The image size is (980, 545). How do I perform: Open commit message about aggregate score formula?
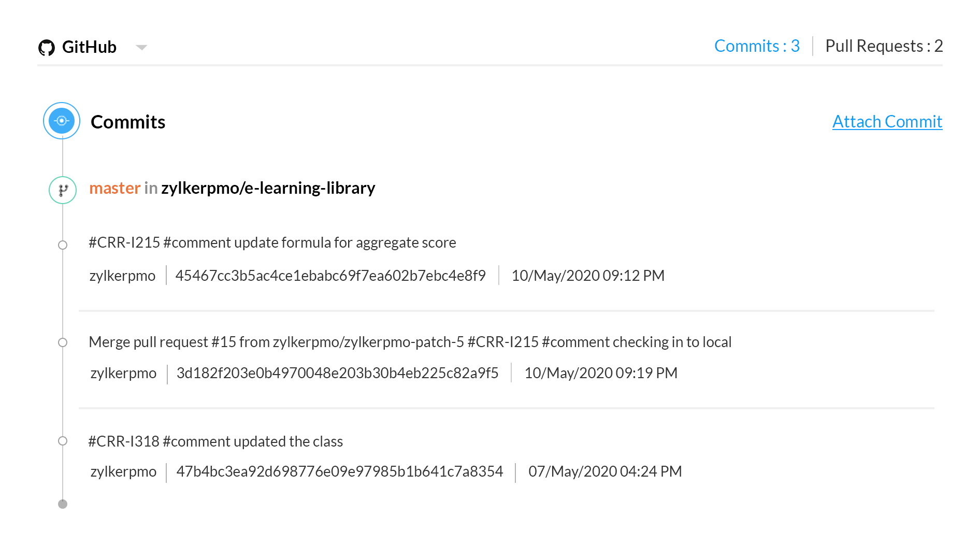point(272,242)
